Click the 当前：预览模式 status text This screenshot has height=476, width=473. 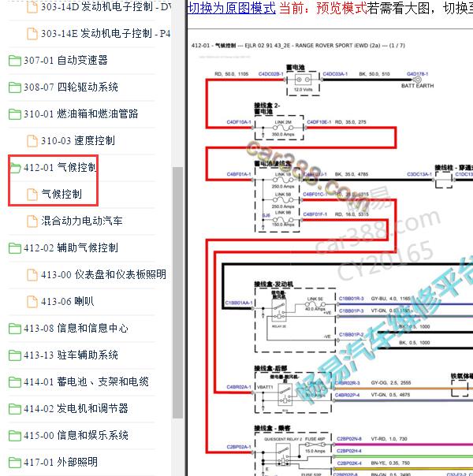[x=322, y=8]
